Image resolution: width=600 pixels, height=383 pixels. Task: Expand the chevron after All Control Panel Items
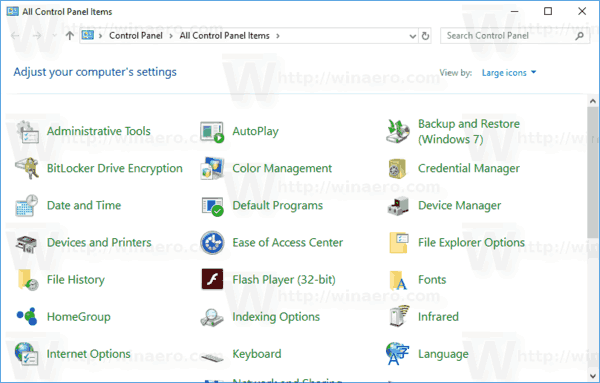[x=278, y=36]
